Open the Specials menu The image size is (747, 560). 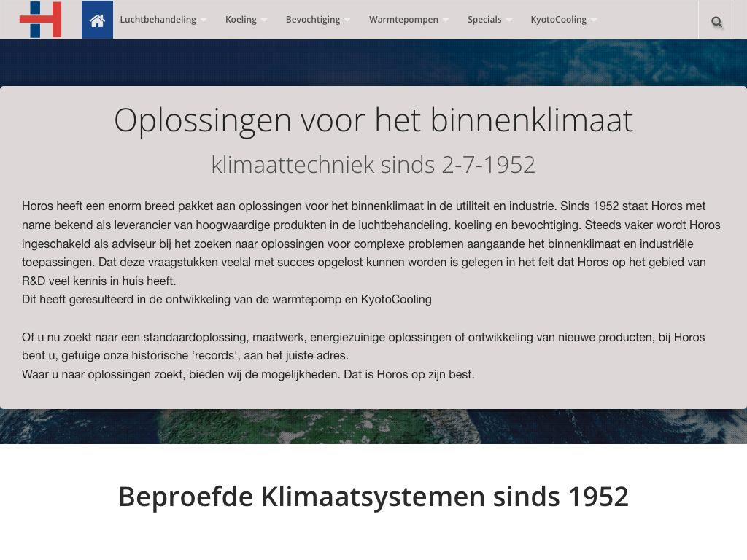[484, 20]
